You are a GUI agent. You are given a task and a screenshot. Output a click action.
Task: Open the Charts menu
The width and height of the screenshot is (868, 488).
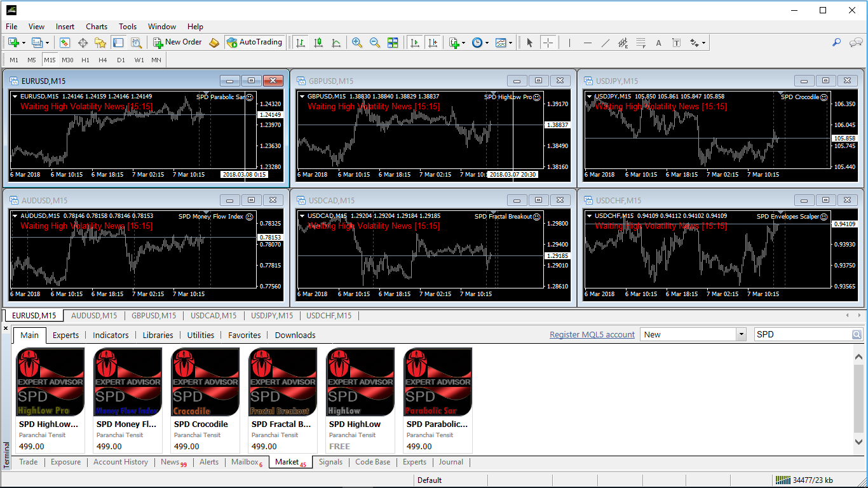(x=97, y=27)
